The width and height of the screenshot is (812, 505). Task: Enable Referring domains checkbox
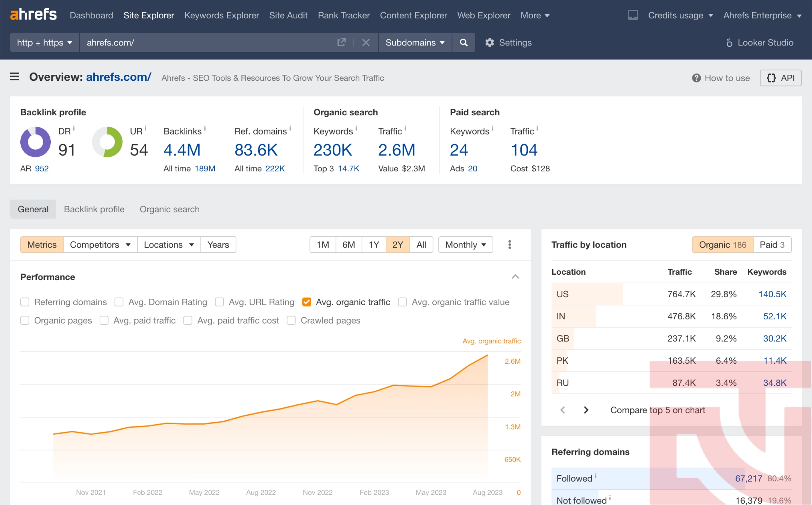25,302
